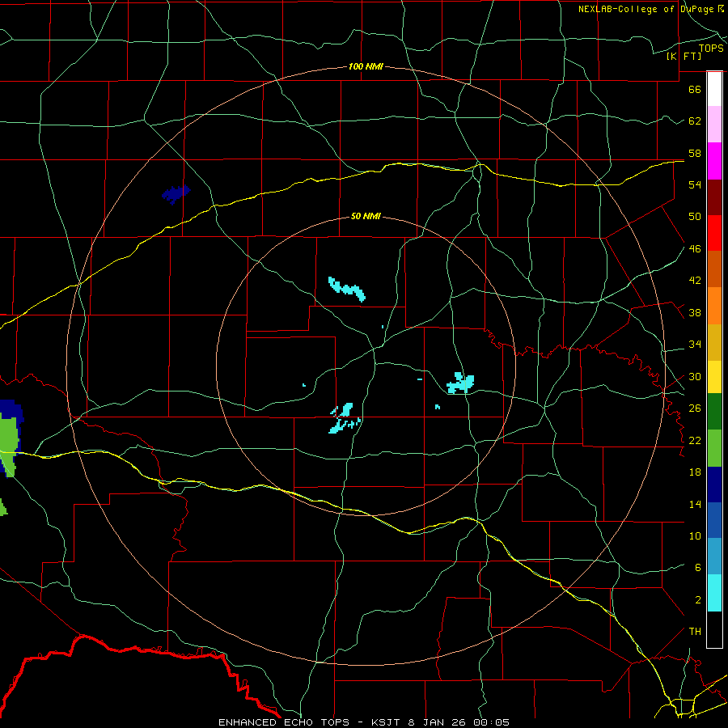Click the 22 legend value
Image resolution: width=728 pixels, height=728 pixels.
(695, 441)
